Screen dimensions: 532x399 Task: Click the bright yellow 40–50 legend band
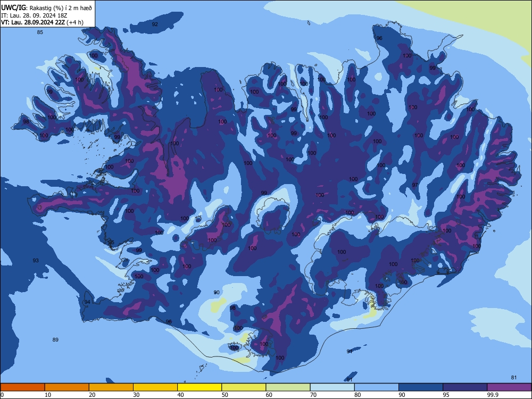click(x=199, y=387)
